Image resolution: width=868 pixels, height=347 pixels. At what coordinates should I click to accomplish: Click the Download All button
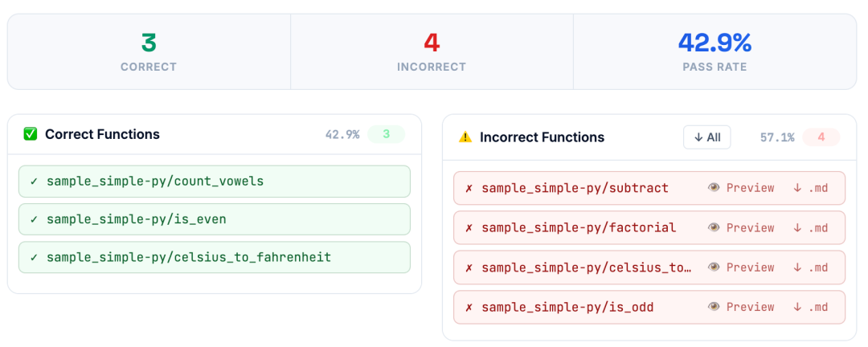707,137
